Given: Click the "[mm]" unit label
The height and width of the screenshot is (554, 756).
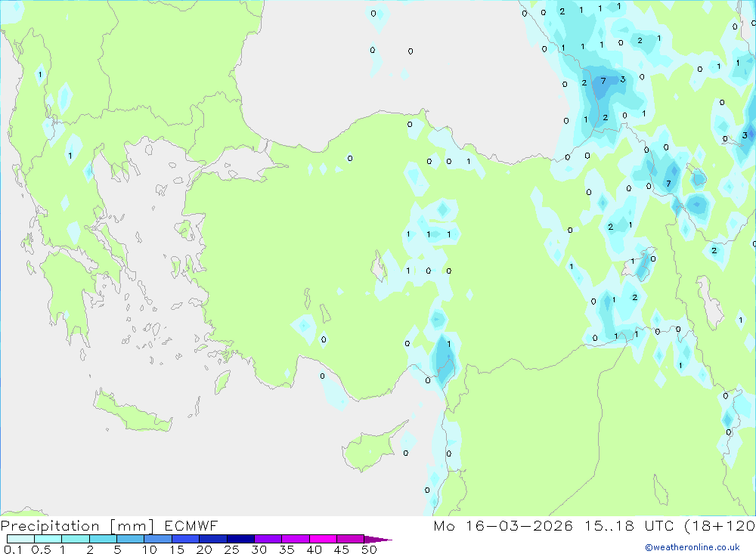Looking at the screenshot, I should (x=132, y=526).
